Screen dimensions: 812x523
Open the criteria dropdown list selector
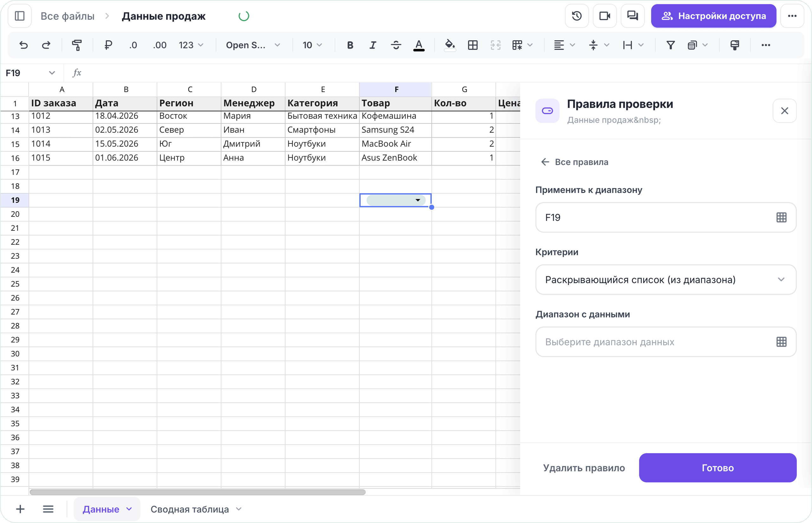666,280
